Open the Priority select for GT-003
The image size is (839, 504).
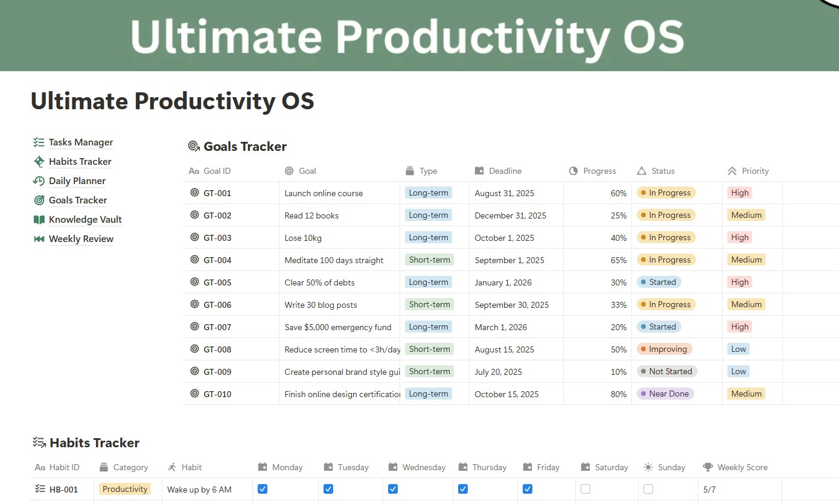739,237
